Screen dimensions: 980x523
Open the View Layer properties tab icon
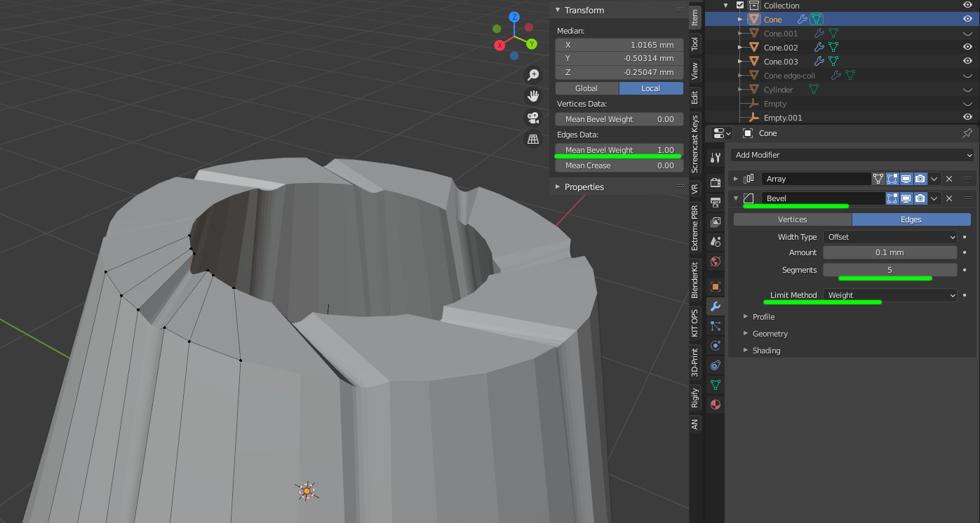(x=716, y=222)
